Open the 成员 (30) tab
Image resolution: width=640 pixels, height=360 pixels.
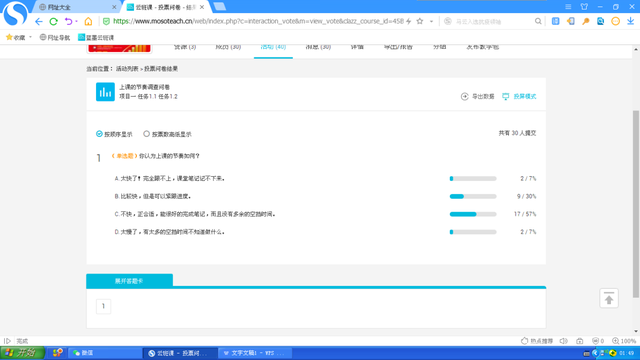coord(228,47)
